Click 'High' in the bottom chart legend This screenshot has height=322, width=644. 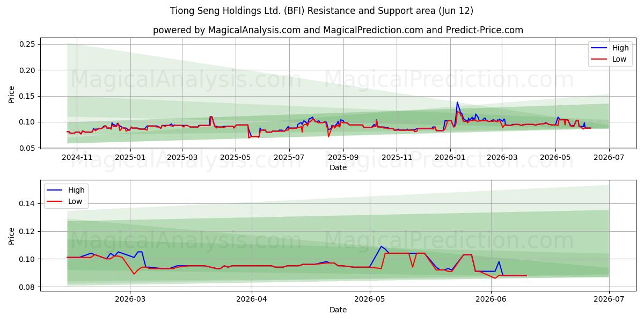point(76,190)
